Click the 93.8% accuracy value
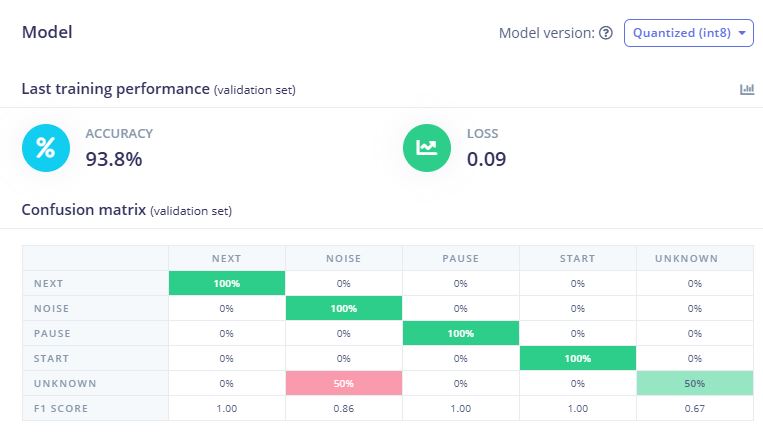Image resolution: width=763 pixels, height=434 pixels. pyautogui.click(x=114, y=159)
